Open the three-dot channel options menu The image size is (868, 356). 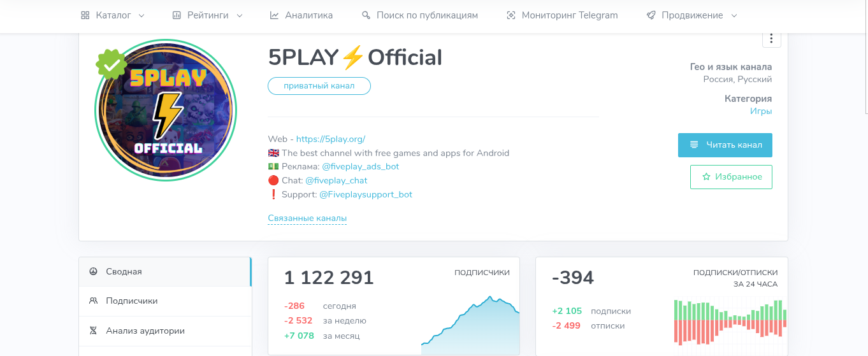(x=771, y=39)
